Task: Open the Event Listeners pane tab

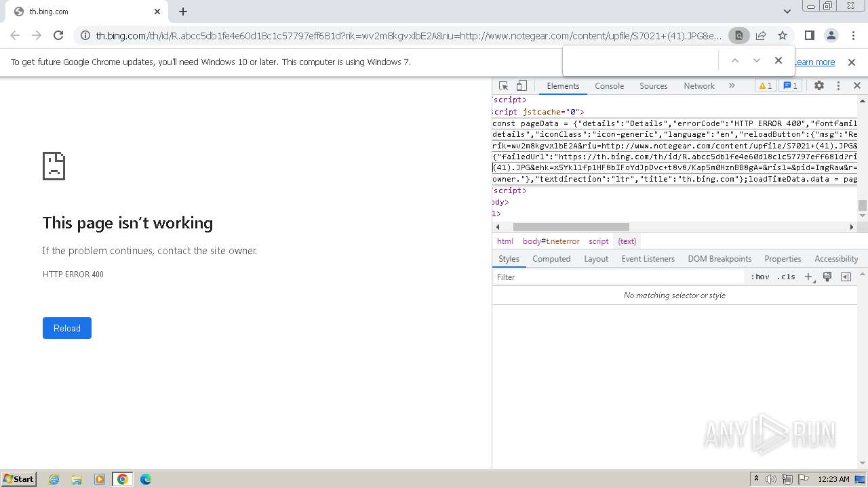Action: [648, 259]
